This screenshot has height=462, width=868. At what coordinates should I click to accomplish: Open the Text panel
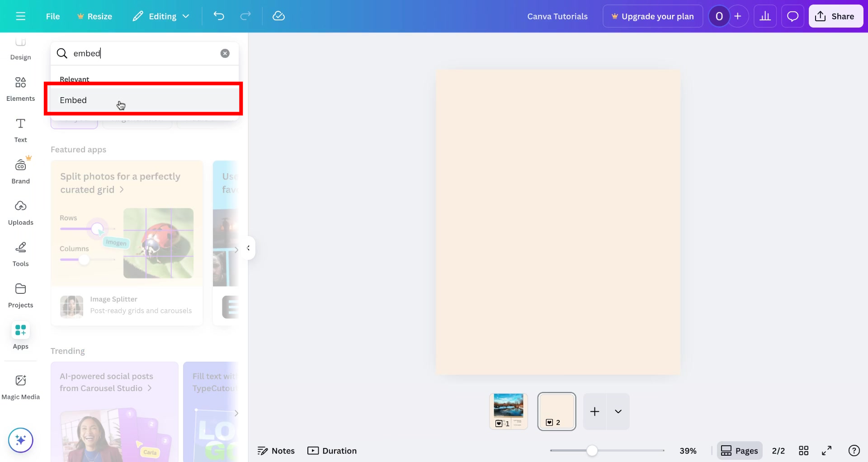[20, 130]
